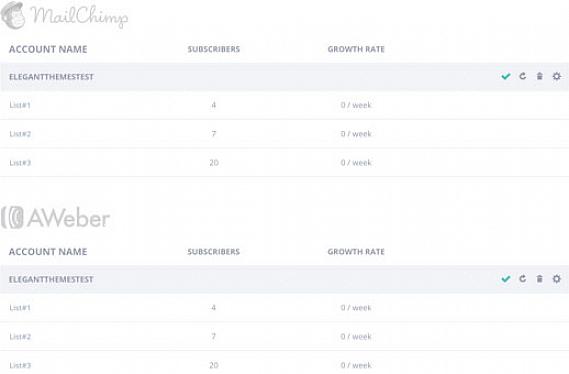Open List#2 under AWeber
Screen dimensions: 569x374
pyautogui.click(x=20, y=336)
